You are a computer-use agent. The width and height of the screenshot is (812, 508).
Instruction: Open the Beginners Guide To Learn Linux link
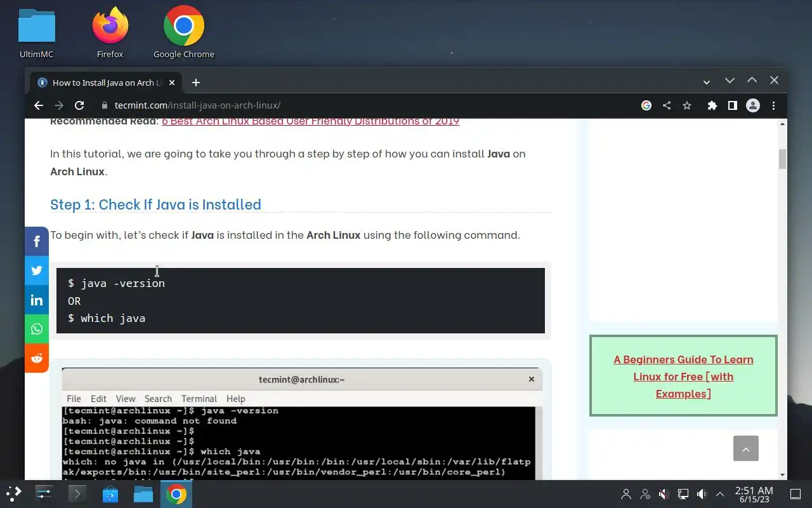(683, 377)
